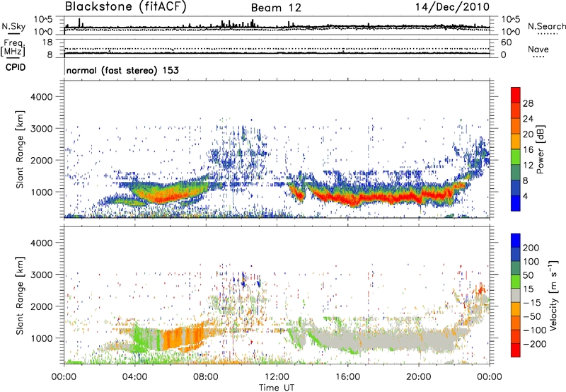Click the date '14/Dec/2010'
566x392 pixels.
click(452, 7)
